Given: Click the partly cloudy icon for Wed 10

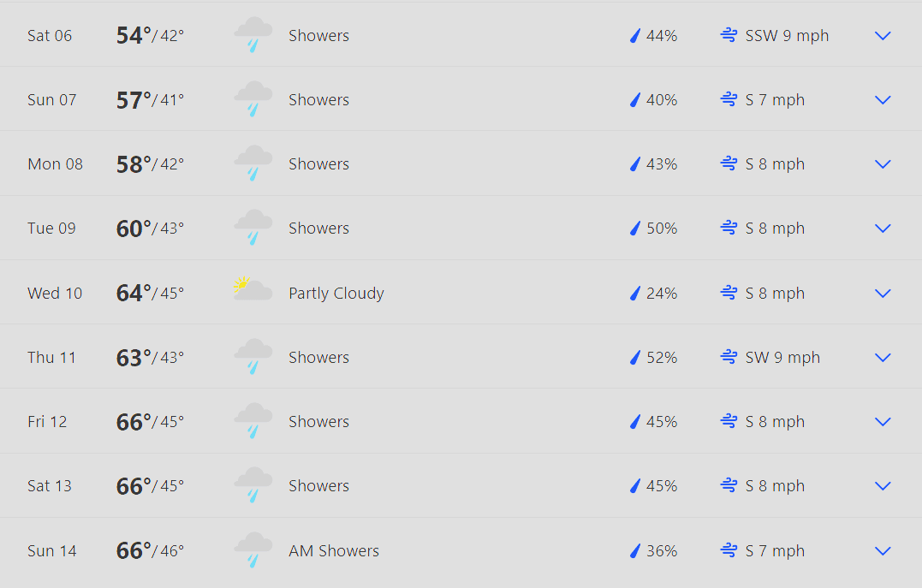Looking at the screenshot, I should tap(253, 289).
